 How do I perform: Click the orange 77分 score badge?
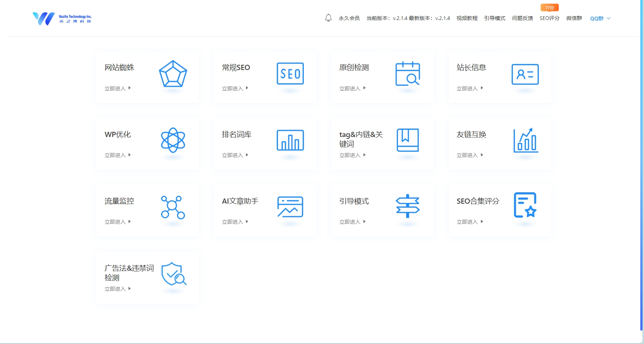[x=550, y=7]
